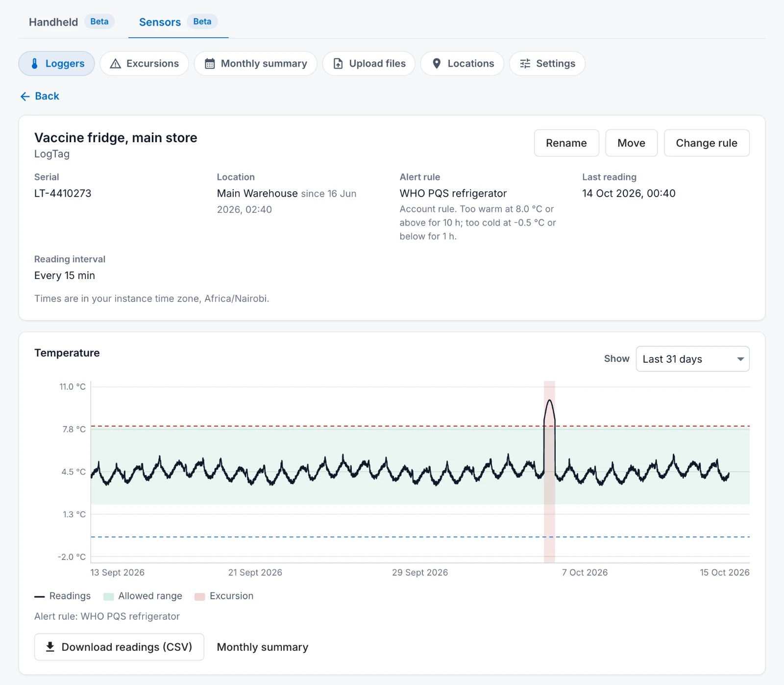Go back via the Back link

point(40,96)
